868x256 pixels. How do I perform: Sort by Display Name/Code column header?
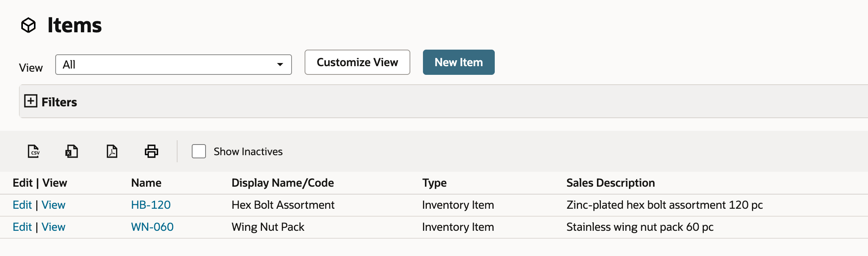tap(282, 183)
